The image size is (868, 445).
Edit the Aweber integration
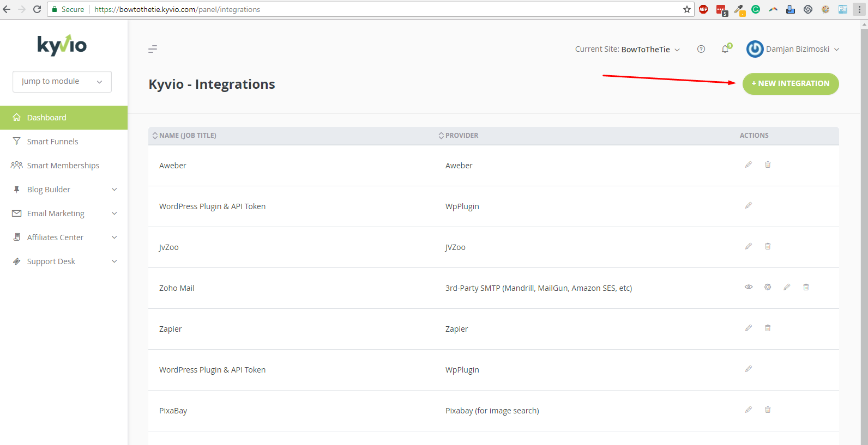point(749,164)
